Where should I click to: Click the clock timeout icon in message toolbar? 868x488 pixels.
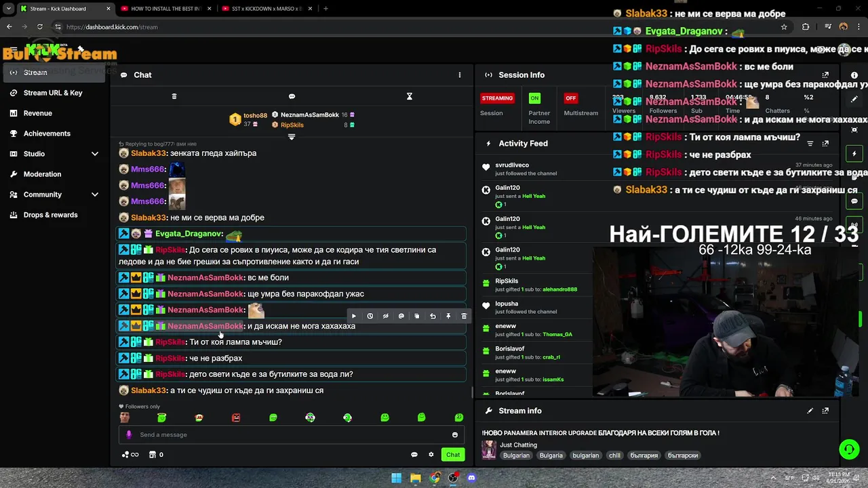click(x=370, y=316)
